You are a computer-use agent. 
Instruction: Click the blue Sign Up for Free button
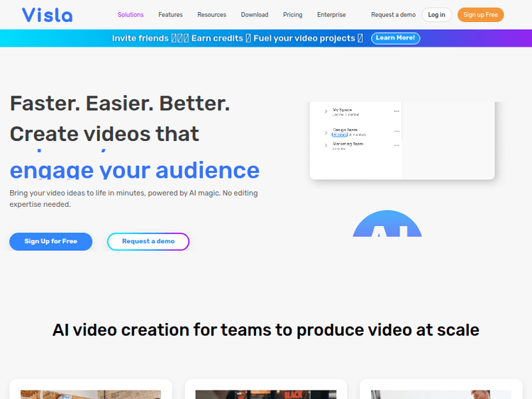click(51, 242)
